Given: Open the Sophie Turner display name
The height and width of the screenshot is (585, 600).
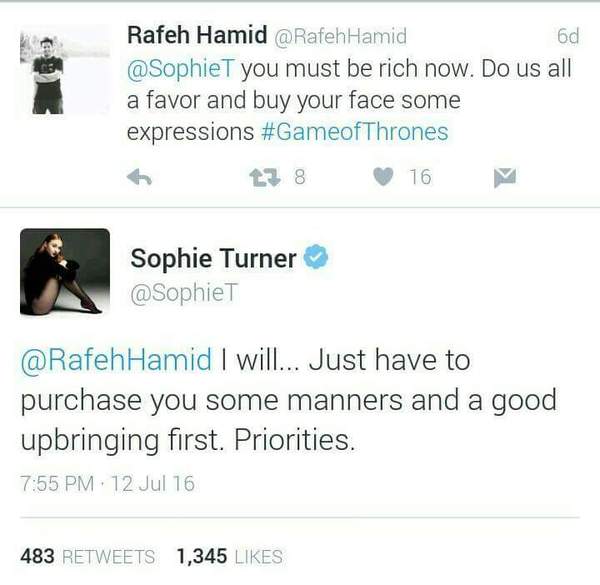Looking at the screenshot, I should [213, 259].
